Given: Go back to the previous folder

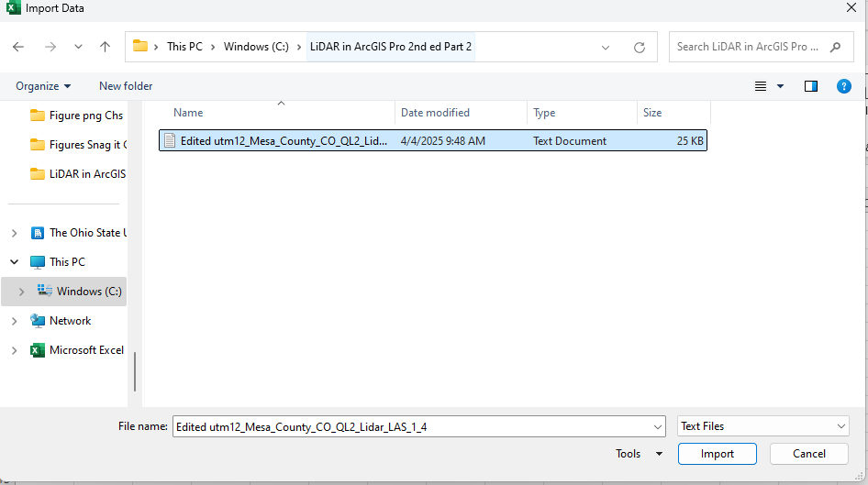Looking at the screenshot, I should [x=18, y=47].
